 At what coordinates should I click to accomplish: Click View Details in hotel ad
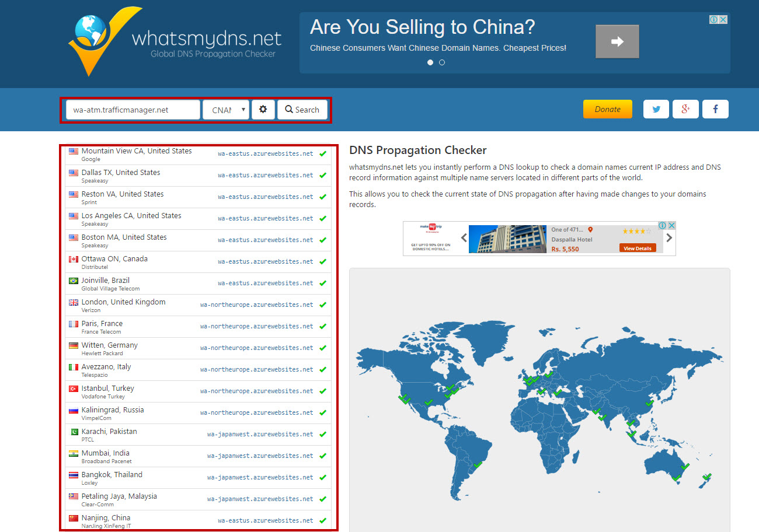click(x=638, y=248)
